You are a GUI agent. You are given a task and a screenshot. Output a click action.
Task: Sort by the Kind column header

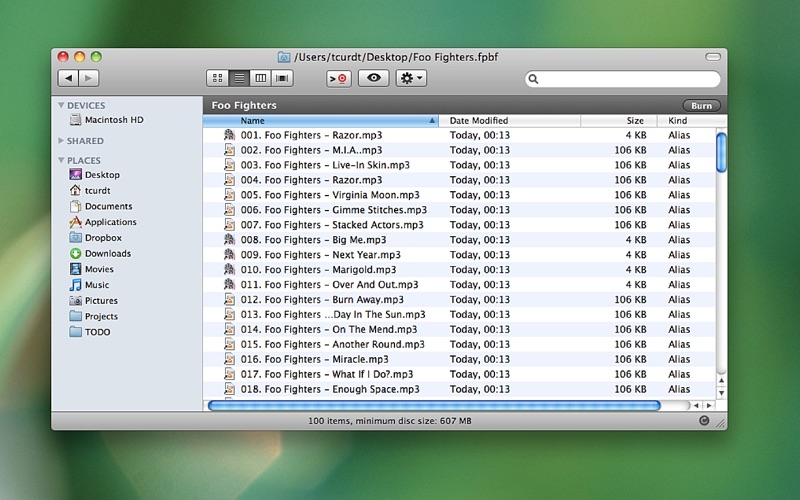692,121
